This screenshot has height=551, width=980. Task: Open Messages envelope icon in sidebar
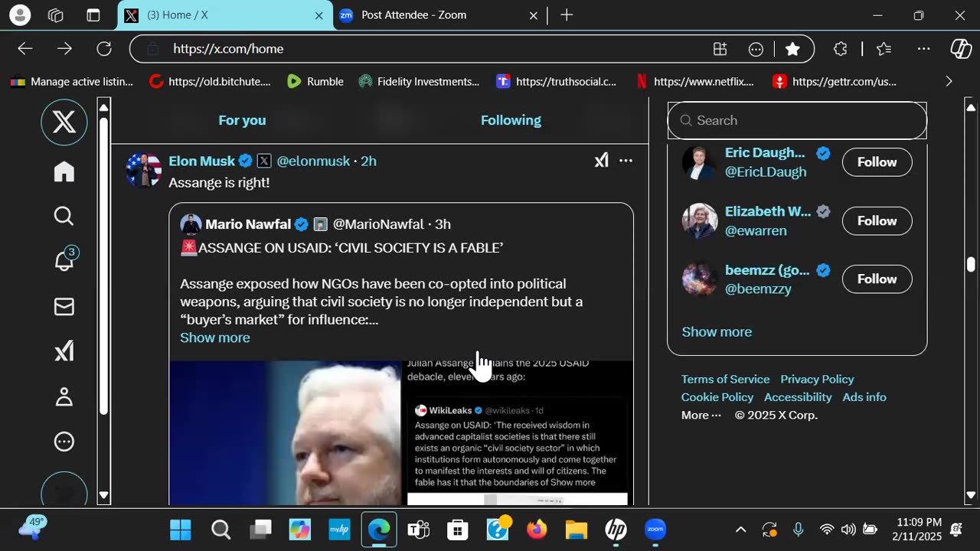[x=64, y=307]
